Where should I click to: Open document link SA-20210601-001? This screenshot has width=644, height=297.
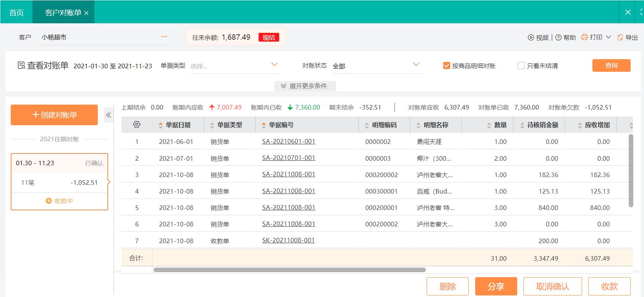coord(288,141)
